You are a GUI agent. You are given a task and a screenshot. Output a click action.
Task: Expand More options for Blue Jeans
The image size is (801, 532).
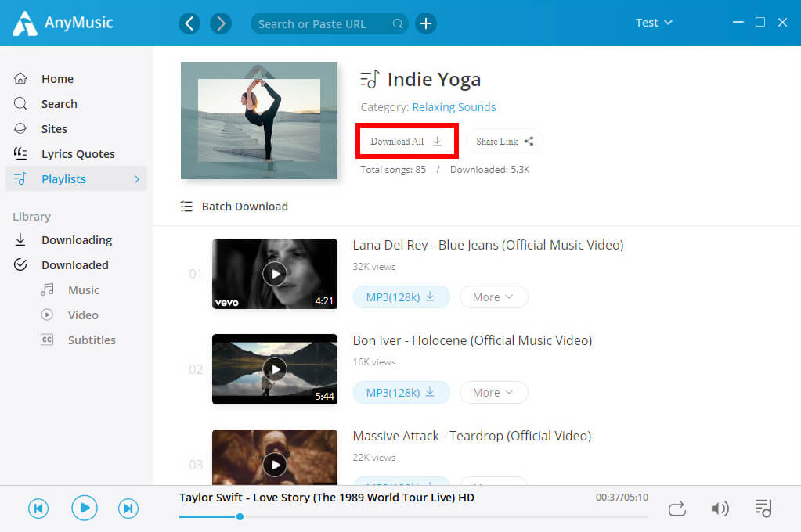(493, 297)
